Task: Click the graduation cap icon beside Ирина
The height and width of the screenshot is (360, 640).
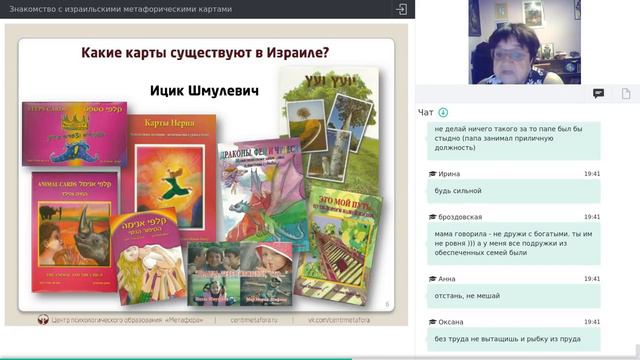Action: click(x=433, y=174)
